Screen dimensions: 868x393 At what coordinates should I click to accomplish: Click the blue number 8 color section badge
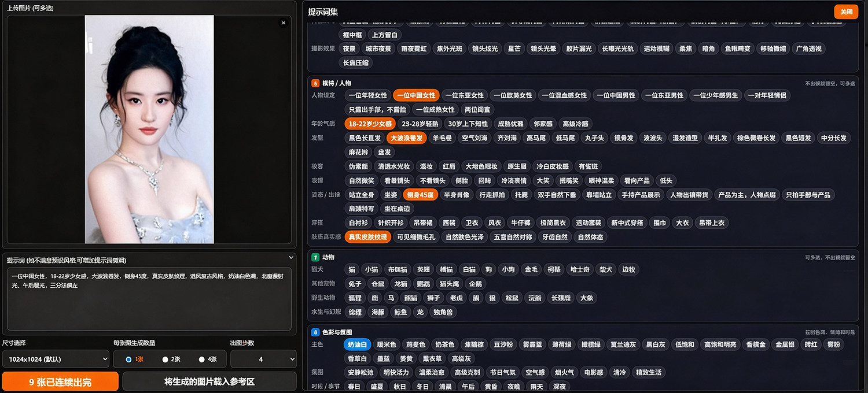click(x=315, y=332)
